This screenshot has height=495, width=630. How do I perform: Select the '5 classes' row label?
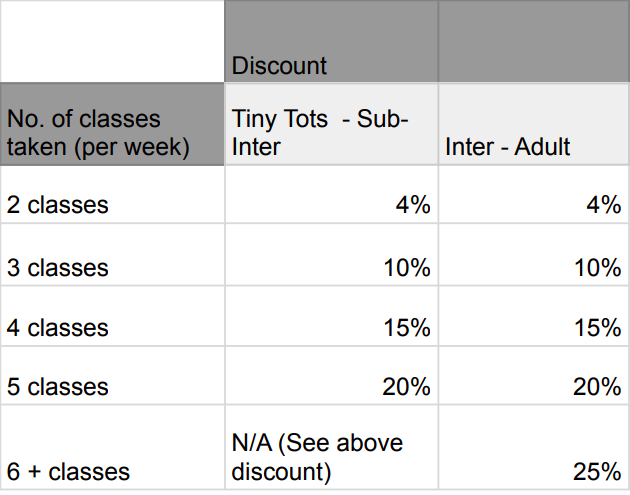point(112,375)
